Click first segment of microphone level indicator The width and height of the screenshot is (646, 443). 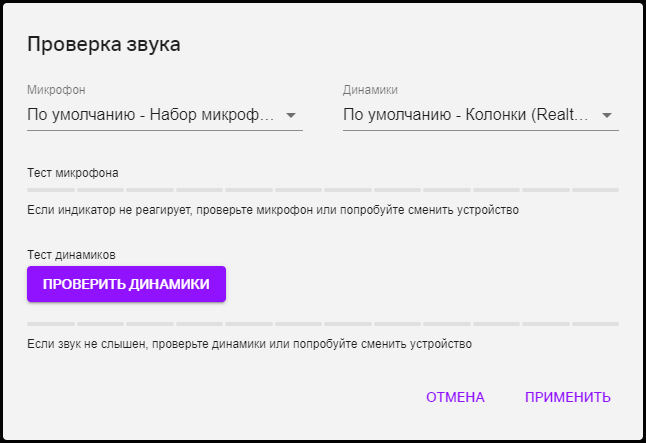tap(51, 190)
